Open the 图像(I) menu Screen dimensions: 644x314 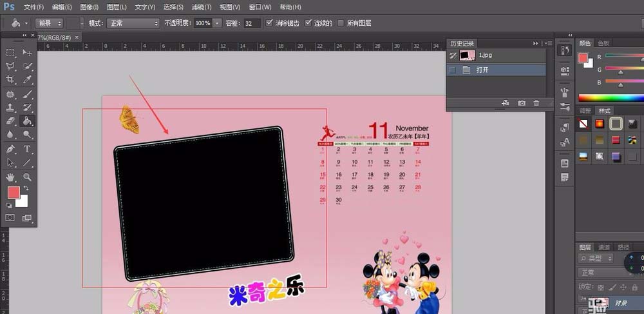(x=89, y=7)
